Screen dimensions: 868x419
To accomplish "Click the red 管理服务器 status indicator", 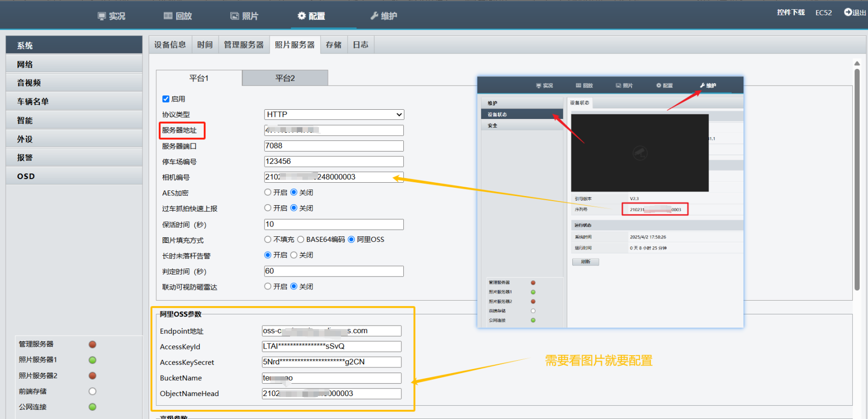I will point(92,344).
